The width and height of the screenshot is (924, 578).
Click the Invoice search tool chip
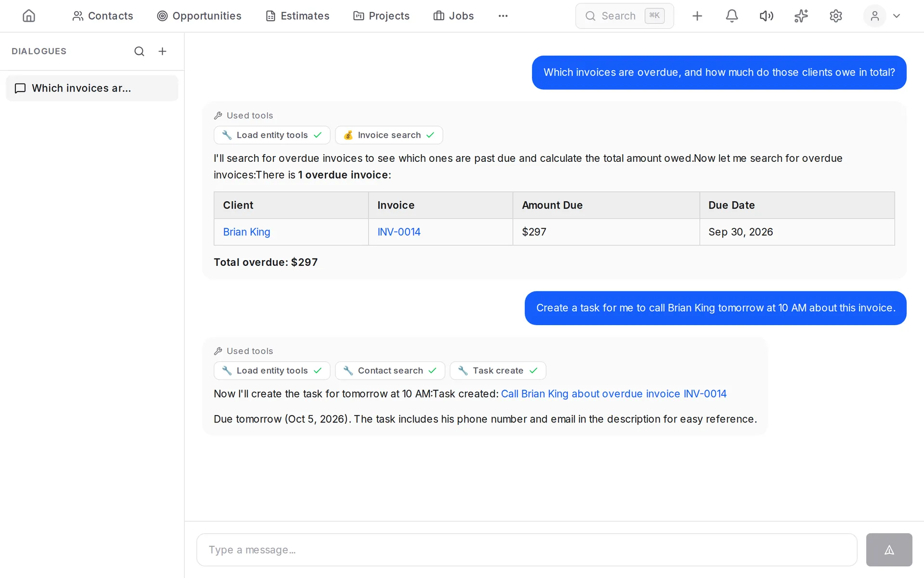pos(389,135)
